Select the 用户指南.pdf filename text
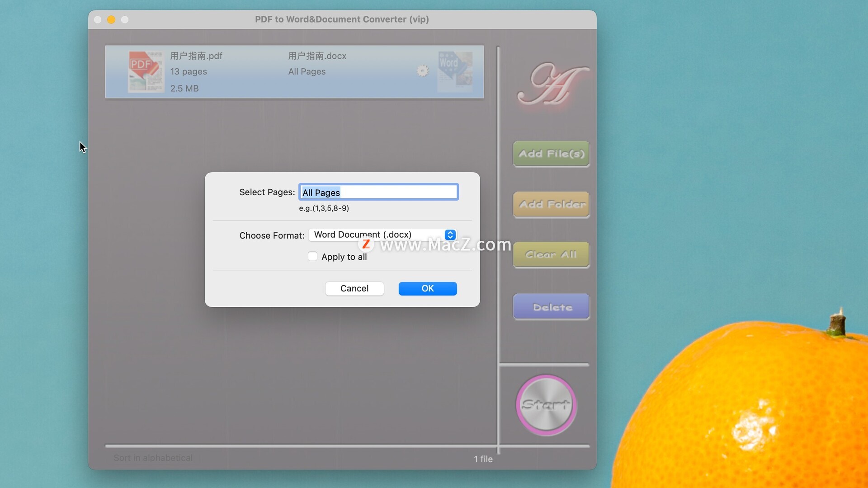 pyautogui.click(x=196, y=56)
